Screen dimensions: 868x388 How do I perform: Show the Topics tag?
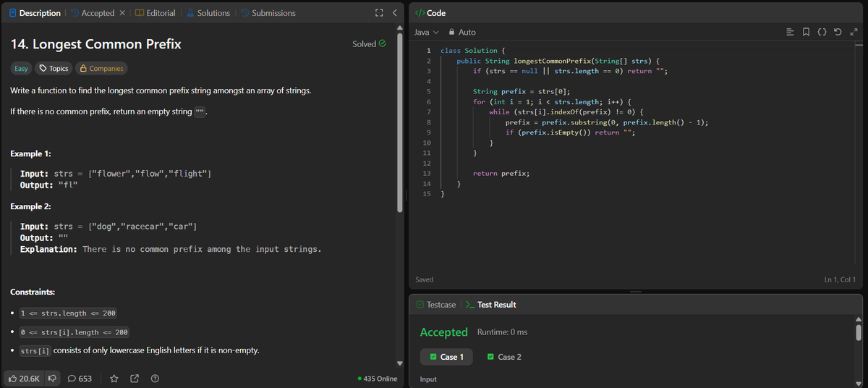point(54,69)
